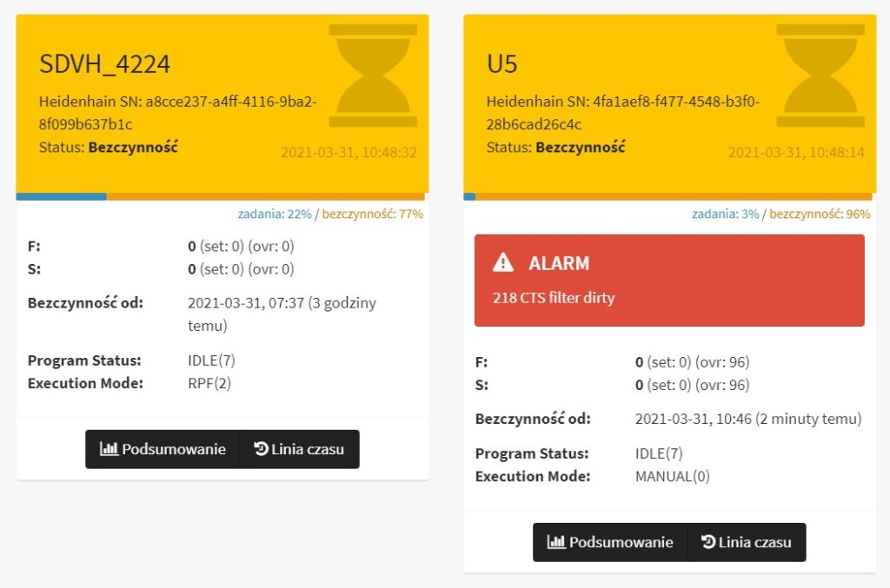
Task: Select the SDVH_4224 machine title
Action: pyautogui.click(x=104, y=64)
